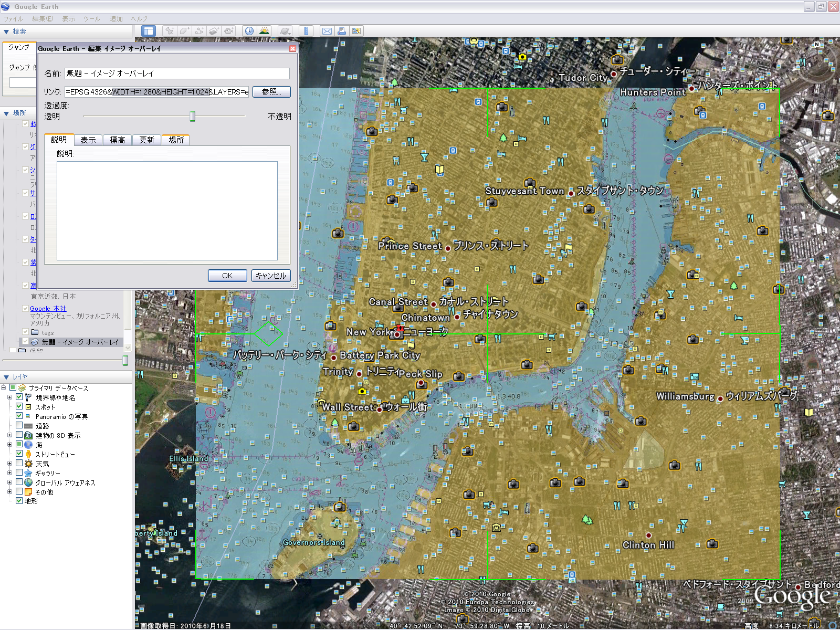Open the ツール menu
This screenshot has height=630, width=840.
[x=91, y=19]
